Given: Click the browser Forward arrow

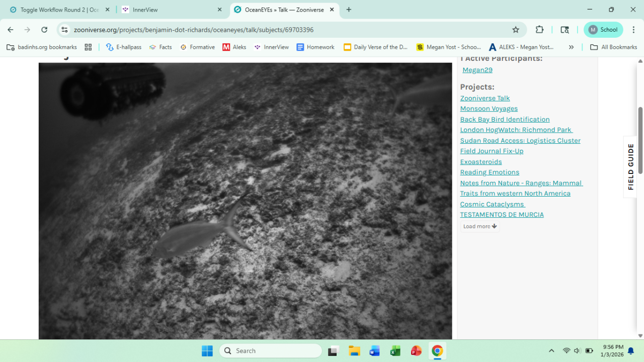Looking at the screenshot, I should (27, 30).
